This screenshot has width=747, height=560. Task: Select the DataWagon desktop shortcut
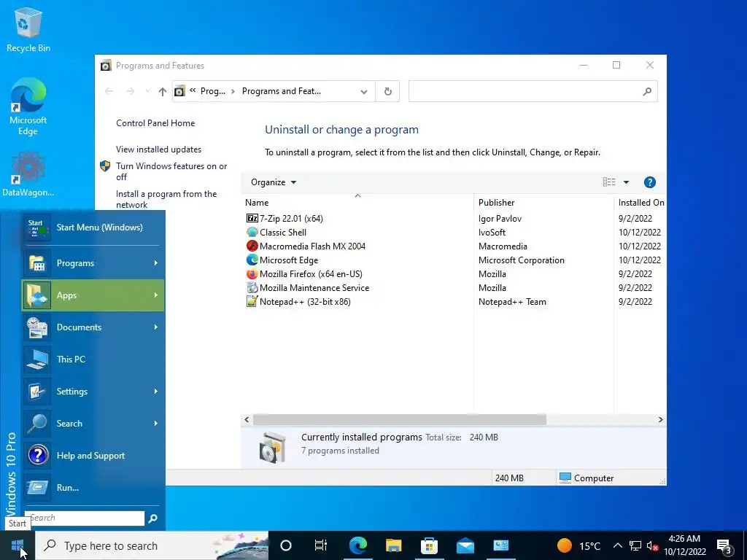(x=28, y=174)
